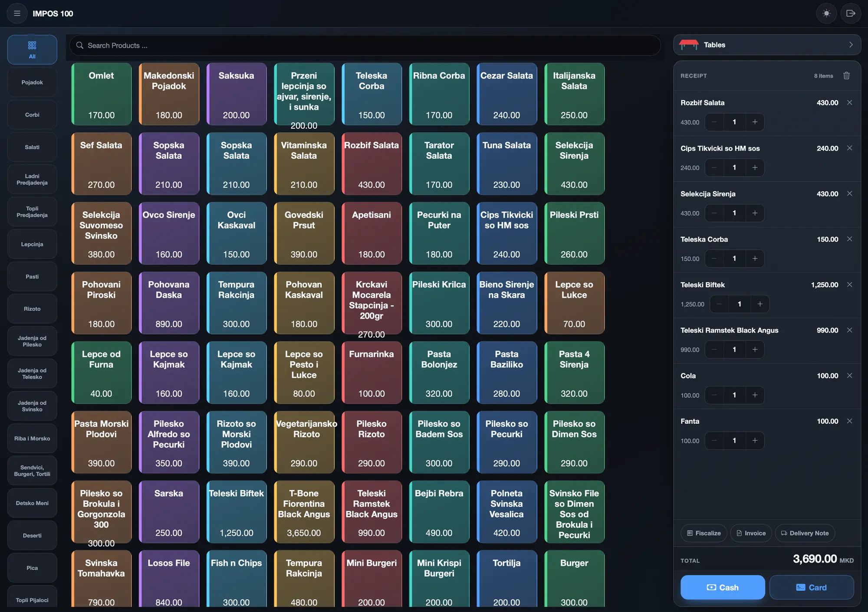Screen dimensions: 868x612
Task: Pay with the Card button
Action: 812,587
